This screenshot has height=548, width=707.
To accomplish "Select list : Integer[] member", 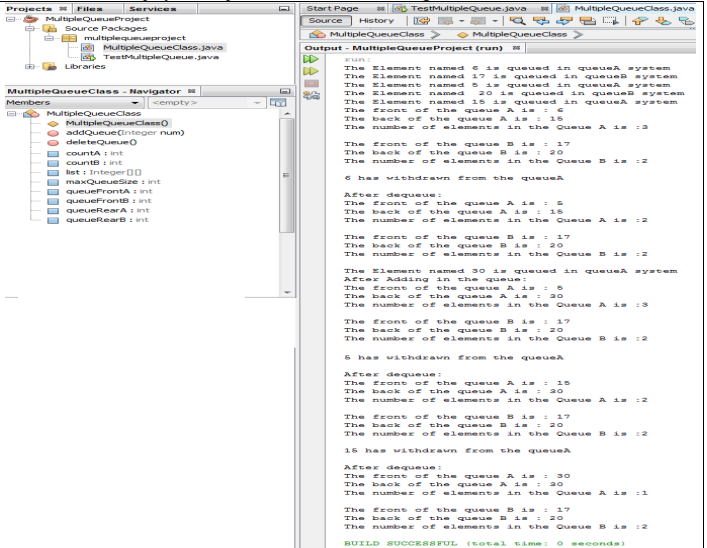I will coord(103,173).
